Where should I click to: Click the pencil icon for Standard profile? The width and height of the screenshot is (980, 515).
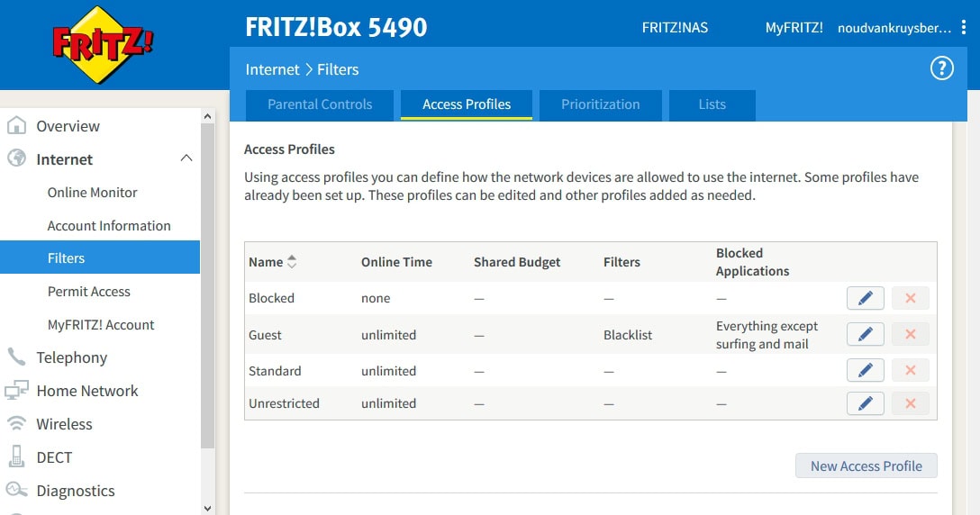(865, 371)
